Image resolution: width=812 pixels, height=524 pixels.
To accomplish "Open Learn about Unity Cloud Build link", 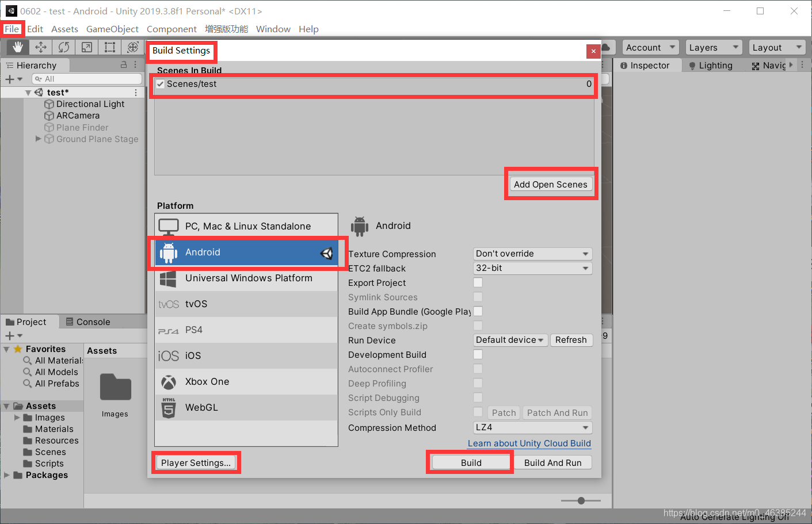I will [529, 443].
